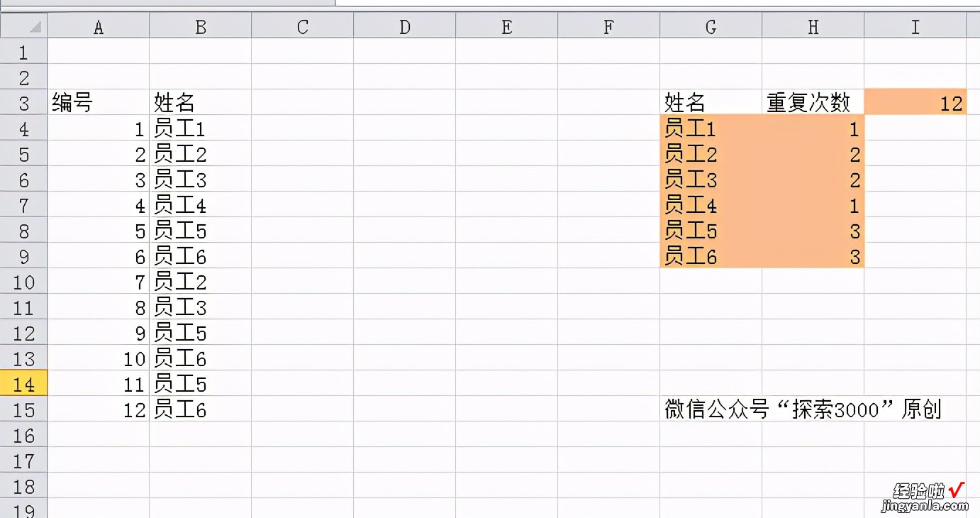Select number 12 in column A
980x518 pixels.
99,409
